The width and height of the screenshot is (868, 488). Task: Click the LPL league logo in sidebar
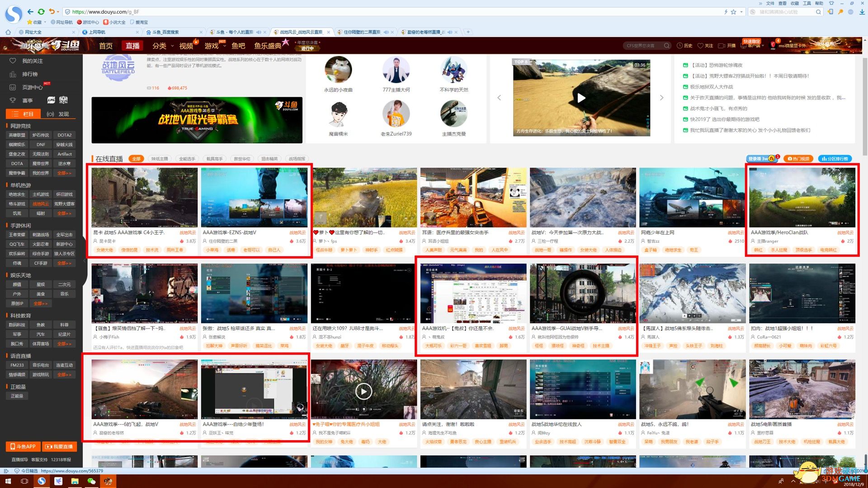[51, 100]
